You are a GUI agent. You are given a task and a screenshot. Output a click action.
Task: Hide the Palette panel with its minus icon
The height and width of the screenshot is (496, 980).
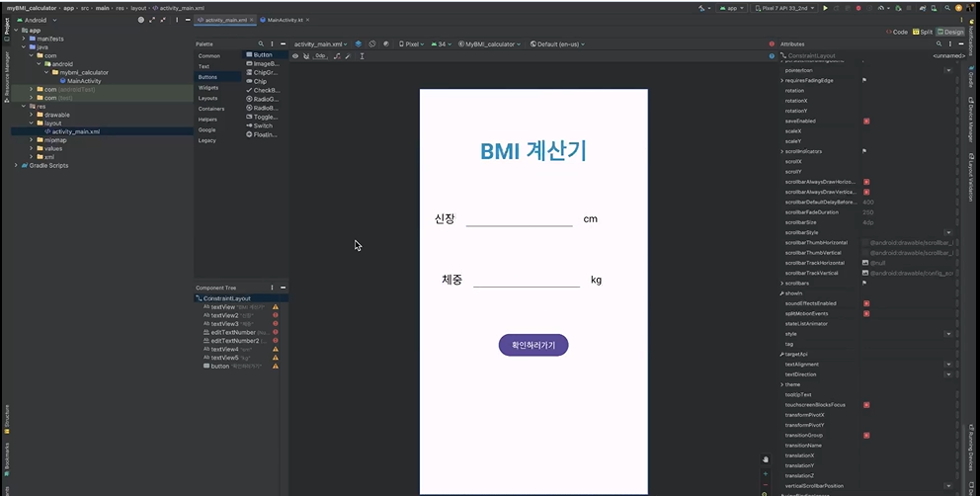click(283, 43)
